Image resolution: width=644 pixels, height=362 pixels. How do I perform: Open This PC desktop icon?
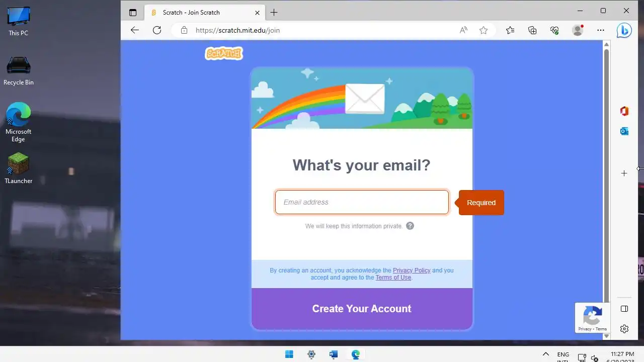coord(19,22)
